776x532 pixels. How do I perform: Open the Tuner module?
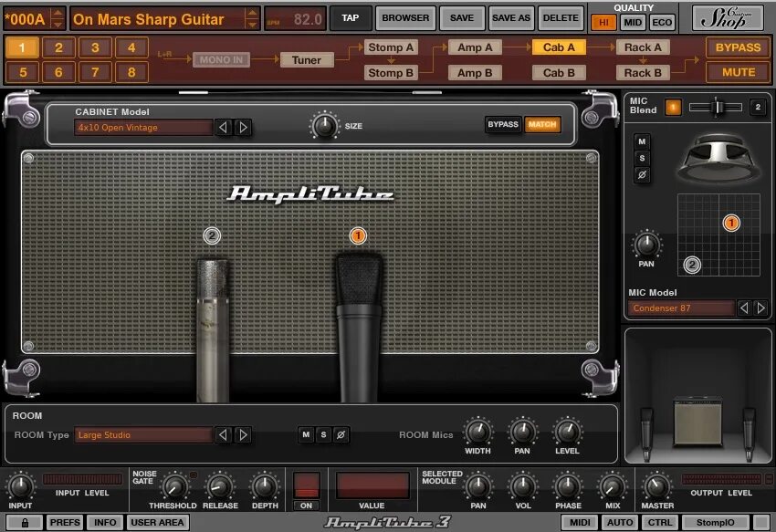pyautogui.click(x=307, y=60)
